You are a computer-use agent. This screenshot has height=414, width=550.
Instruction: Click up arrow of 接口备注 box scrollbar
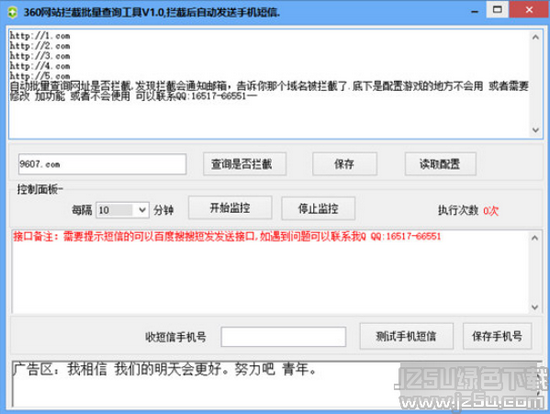535,238
